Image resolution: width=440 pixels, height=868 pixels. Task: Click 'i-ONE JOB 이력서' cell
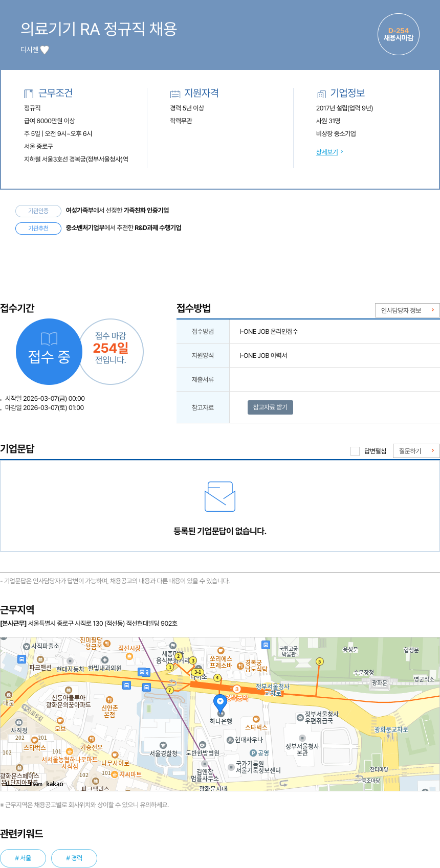pyautogui.click(x=335, y=355)
